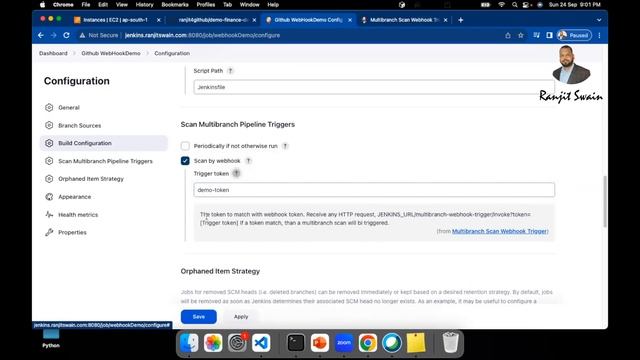Open the Python folder on desktop

51,339
